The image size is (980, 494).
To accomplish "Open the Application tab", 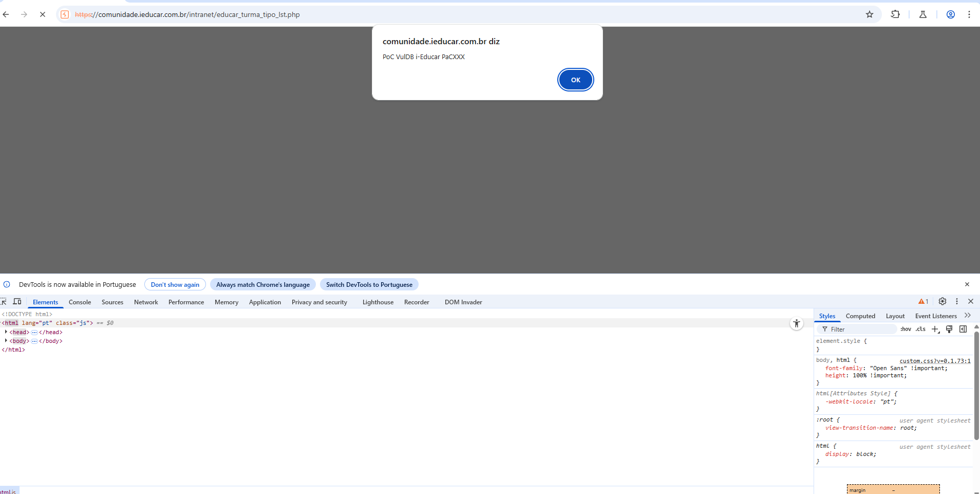I will [x=265, y=302].
